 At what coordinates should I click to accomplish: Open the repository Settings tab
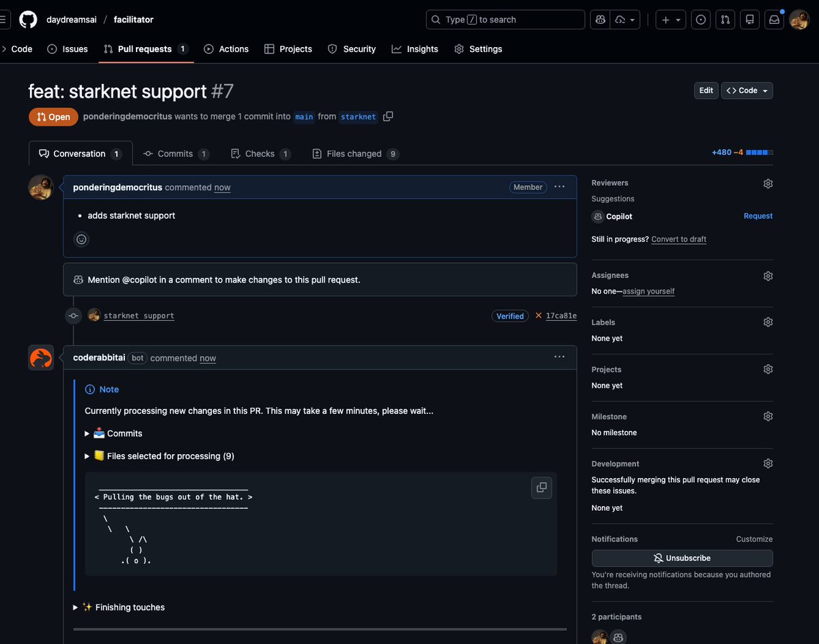coord(478,49)
